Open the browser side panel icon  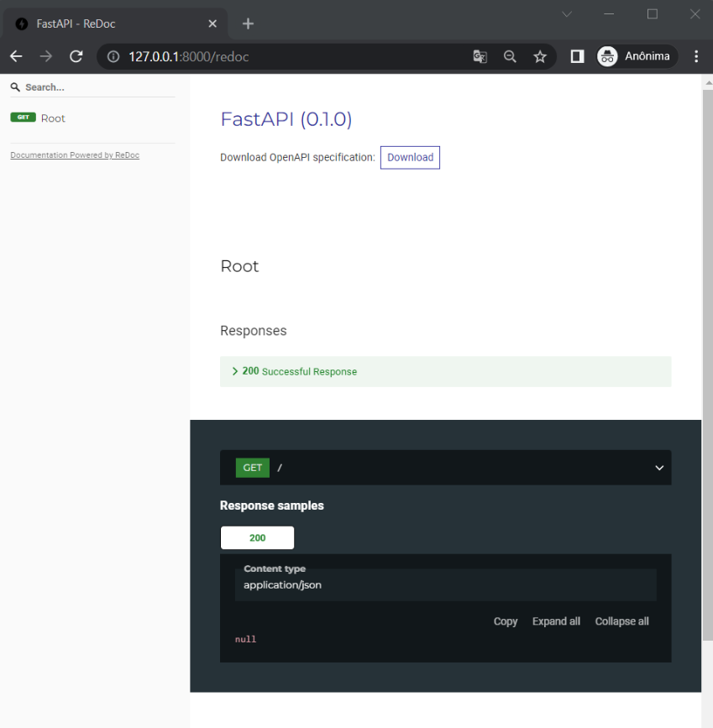click(576, 56)
